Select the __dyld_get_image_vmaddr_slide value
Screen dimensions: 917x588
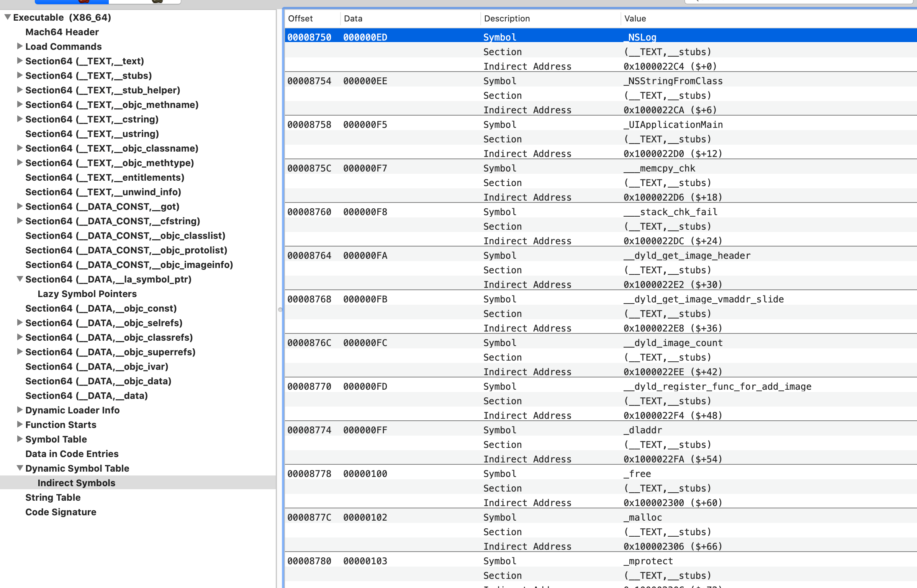(704, 299)
